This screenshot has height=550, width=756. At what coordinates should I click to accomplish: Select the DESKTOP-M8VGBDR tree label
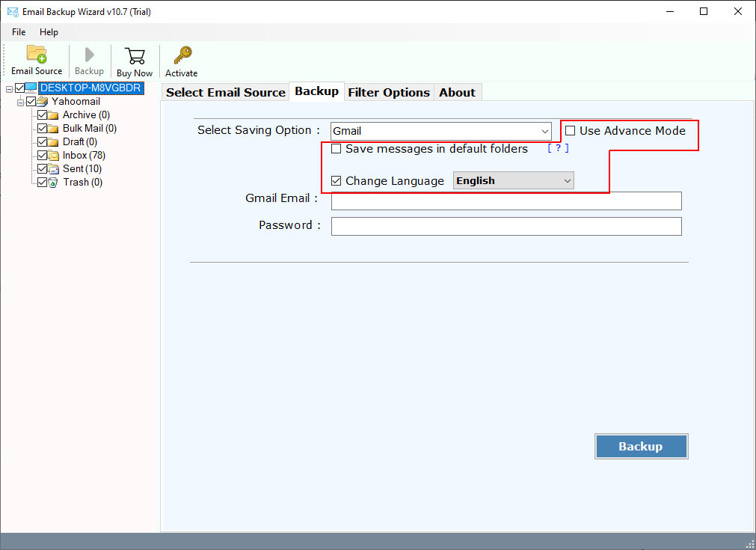pyautogui.click(x=90, y=88)
